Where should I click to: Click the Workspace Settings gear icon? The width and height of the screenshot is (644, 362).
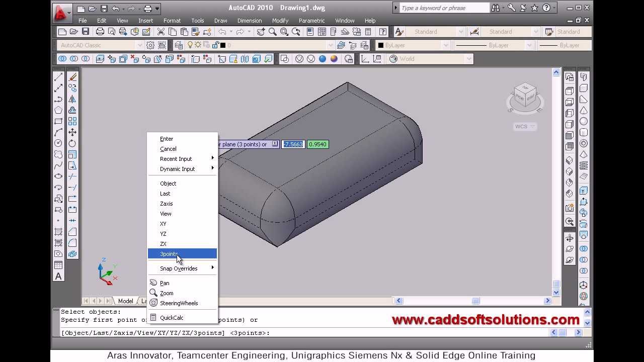[x=150, y=45]
